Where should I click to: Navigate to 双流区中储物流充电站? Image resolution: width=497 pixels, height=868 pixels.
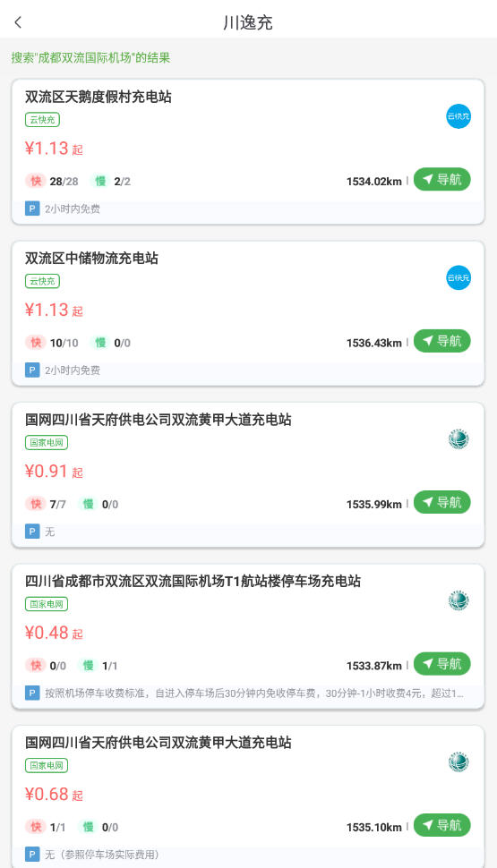(x=441, y=341)
